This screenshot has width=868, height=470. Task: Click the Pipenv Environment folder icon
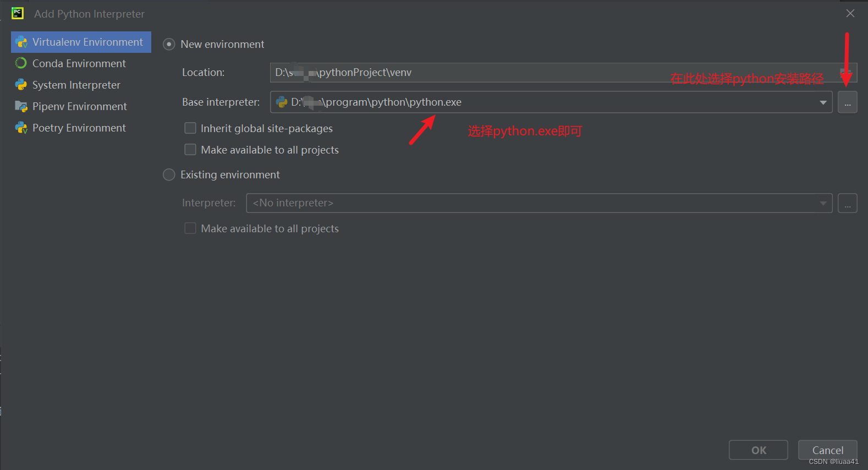(21, 106)
